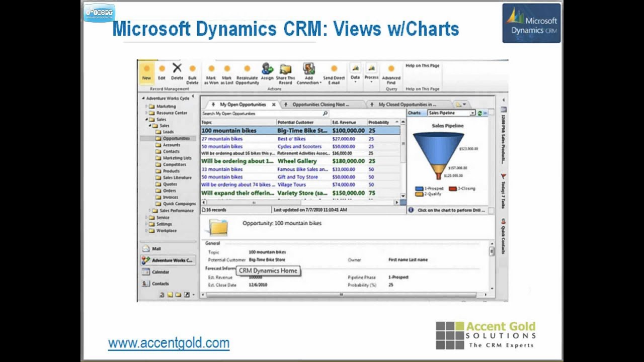This screenshot has width=644, height=362.
Task: Select the Village Tours row
Action: (300, 185)
